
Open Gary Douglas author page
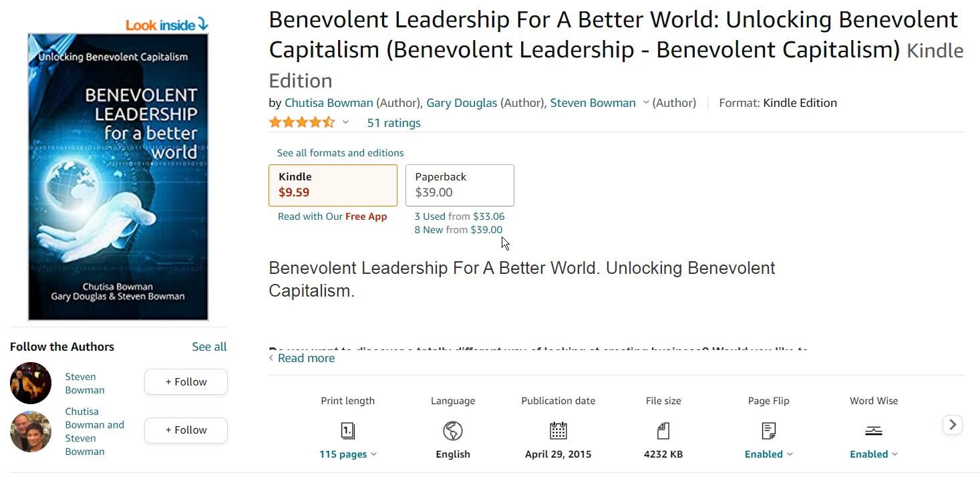pos(462,103)
